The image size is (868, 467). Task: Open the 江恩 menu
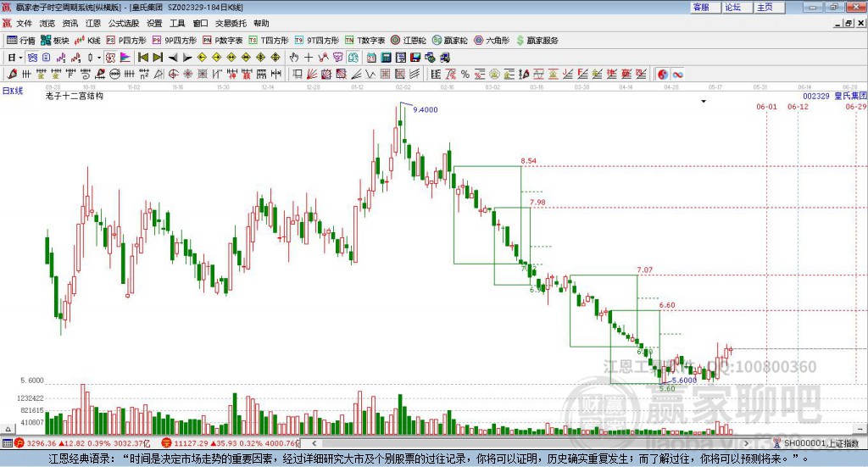[93, 23]
